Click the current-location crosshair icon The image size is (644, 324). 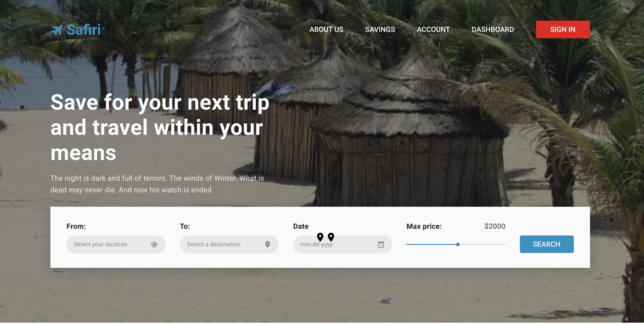(x=154, y=244)
